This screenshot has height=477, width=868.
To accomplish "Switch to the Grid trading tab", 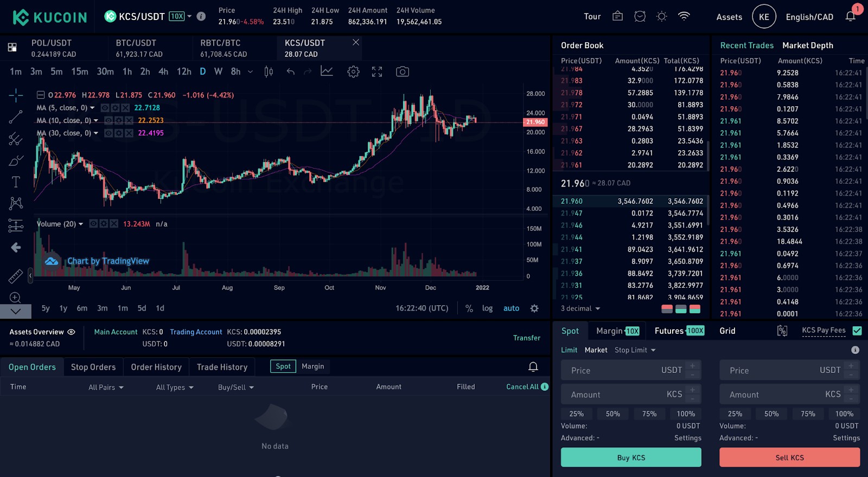I will click(x=727, y=331).
